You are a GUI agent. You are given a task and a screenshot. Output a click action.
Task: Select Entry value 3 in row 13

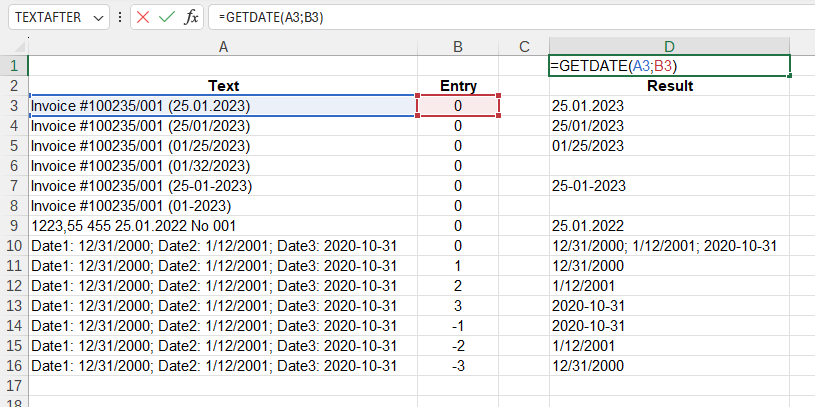(458, 306)
